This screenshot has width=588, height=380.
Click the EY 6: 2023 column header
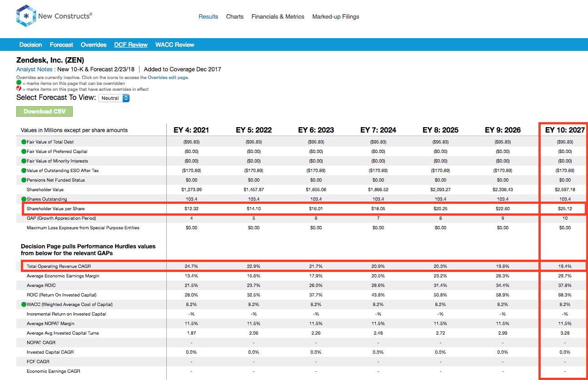(x=316, y=130)
